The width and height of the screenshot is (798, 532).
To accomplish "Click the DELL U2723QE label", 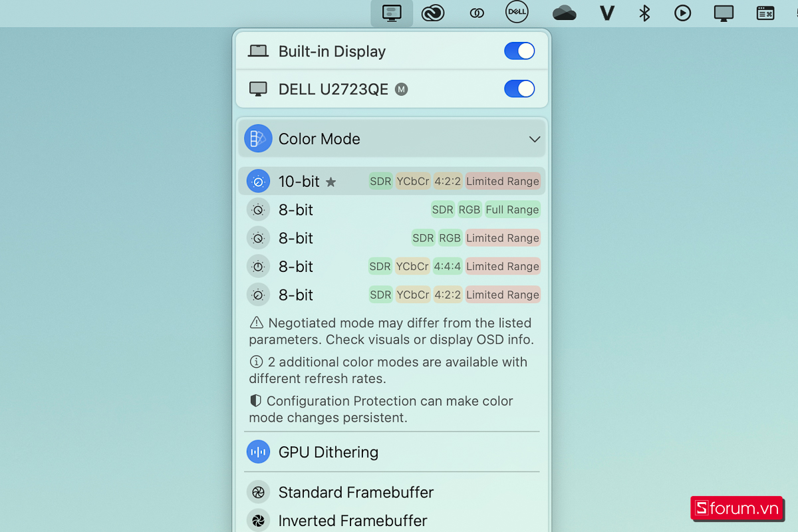I will click(x=333, y=89).
